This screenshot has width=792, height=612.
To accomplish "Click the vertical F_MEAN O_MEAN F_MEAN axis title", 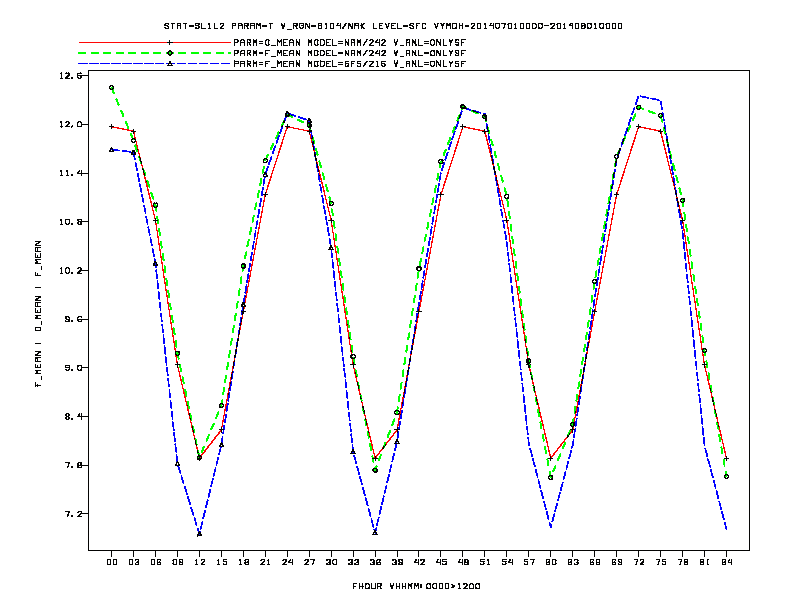I will (38, 314).
